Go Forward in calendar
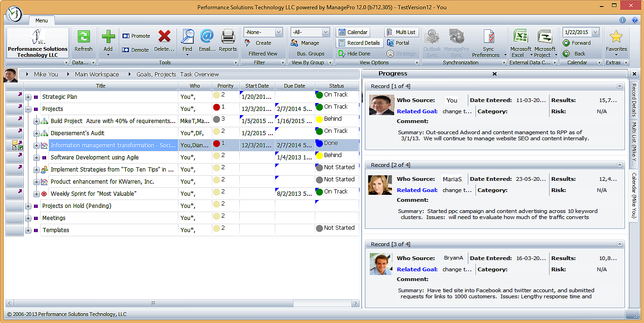 (576, 43)
